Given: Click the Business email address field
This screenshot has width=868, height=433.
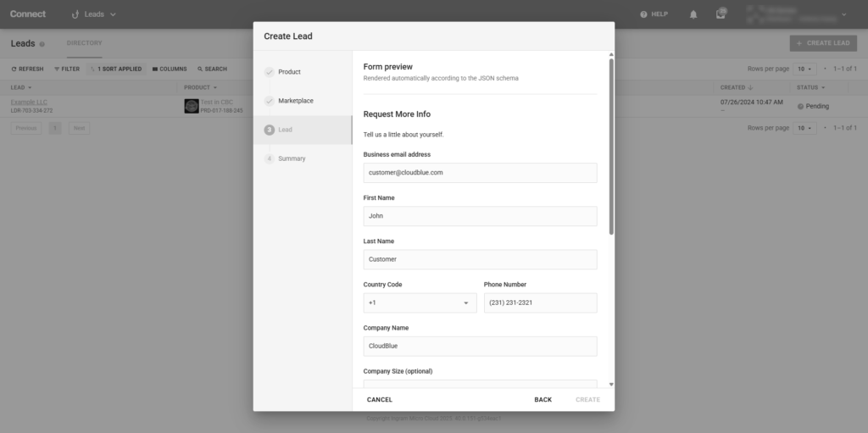Looking at the screenshot, I should pyautogui.click(x=480, y=172).
